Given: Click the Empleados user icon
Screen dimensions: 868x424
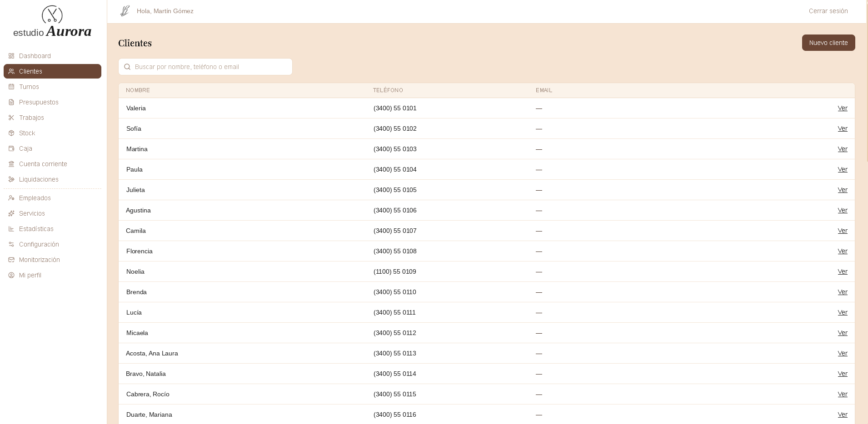Looking at the screenshot, I should [x=11, y=198].
